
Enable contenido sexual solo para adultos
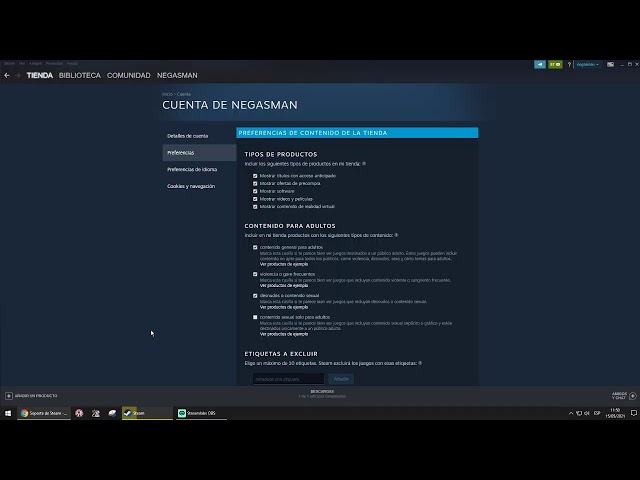click(255, 317)
